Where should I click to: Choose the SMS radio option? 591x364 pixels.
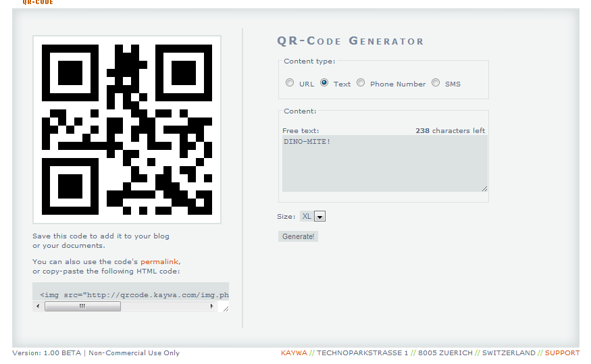coord(436,82)
